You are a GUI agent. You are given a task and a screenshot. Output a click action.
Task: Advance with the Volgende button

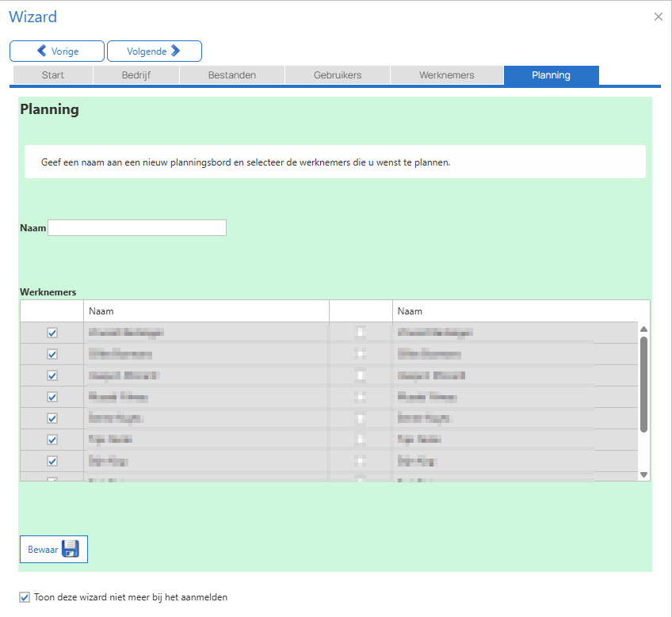point(155,51)
